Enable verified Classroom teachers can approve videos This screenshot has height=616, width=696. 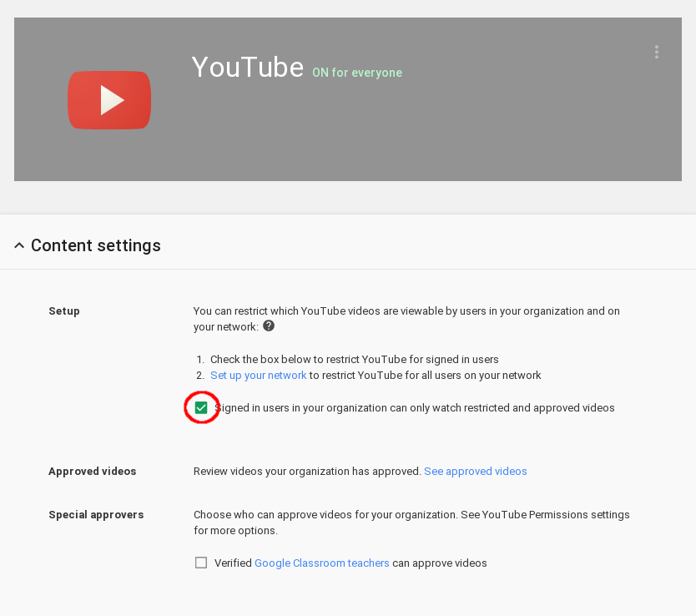201,563
